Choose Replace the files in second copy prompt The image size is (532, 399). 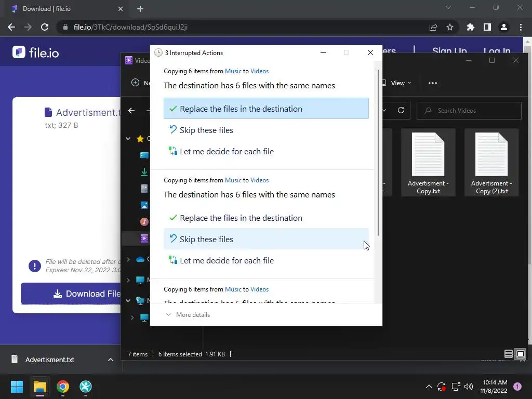266,218
